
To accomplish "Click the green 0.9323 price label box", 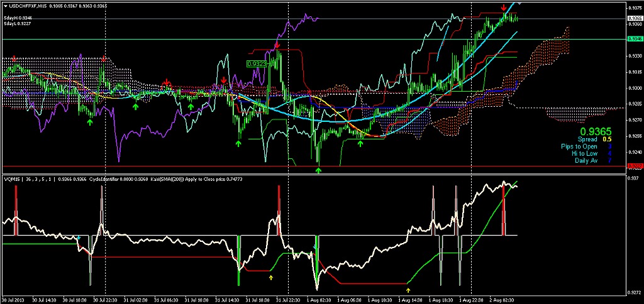I will tap(258, 63).
